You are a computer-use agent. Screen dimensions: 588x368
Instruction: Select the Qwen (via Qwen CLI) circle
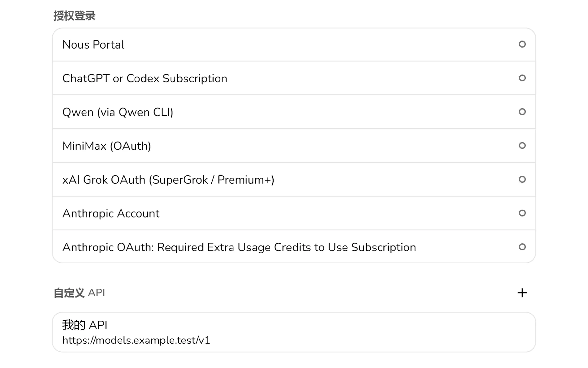pyautogui.click(x=522, y=112)
